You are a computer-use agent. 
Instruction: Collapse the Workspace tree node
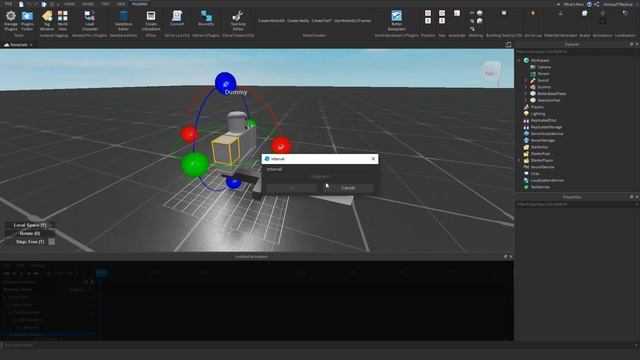[519, 60]
